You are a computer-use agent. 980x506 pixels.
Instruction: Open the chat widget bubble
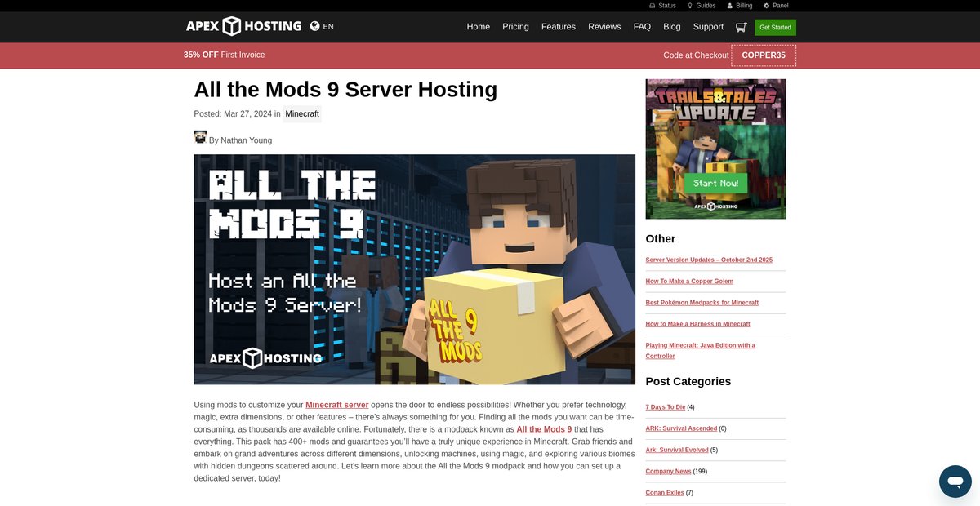point(955,482)
